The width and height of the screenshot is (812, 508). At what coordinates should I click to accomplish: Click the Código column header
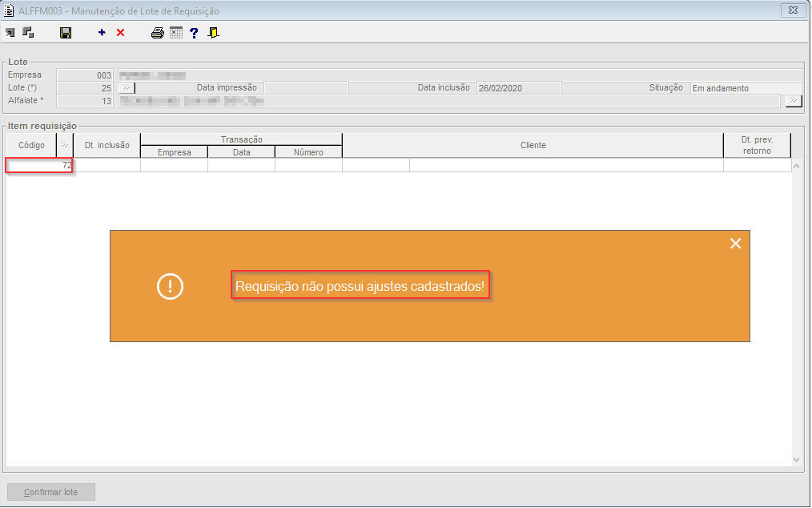tap(31, 145)
